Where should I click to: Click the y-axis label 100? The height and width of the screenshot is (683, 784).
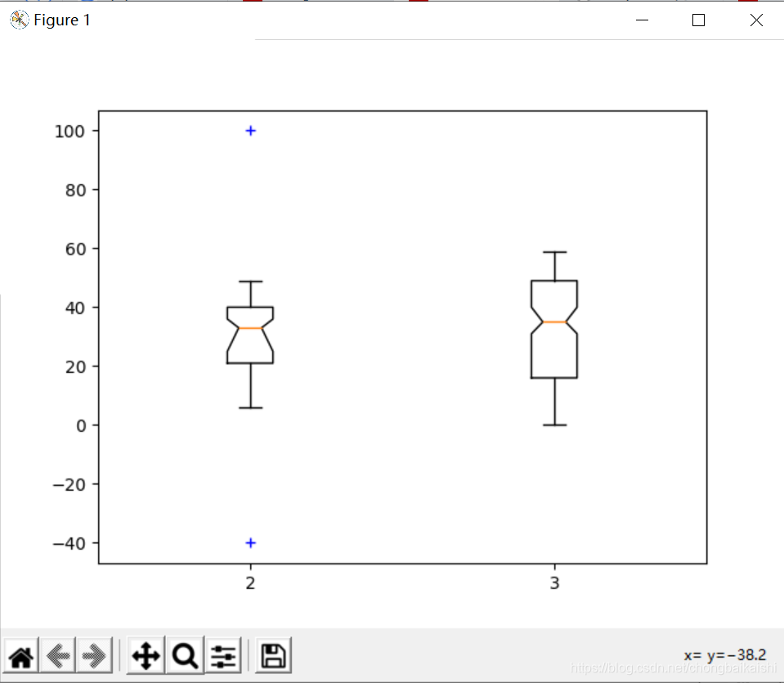[69, 132]
